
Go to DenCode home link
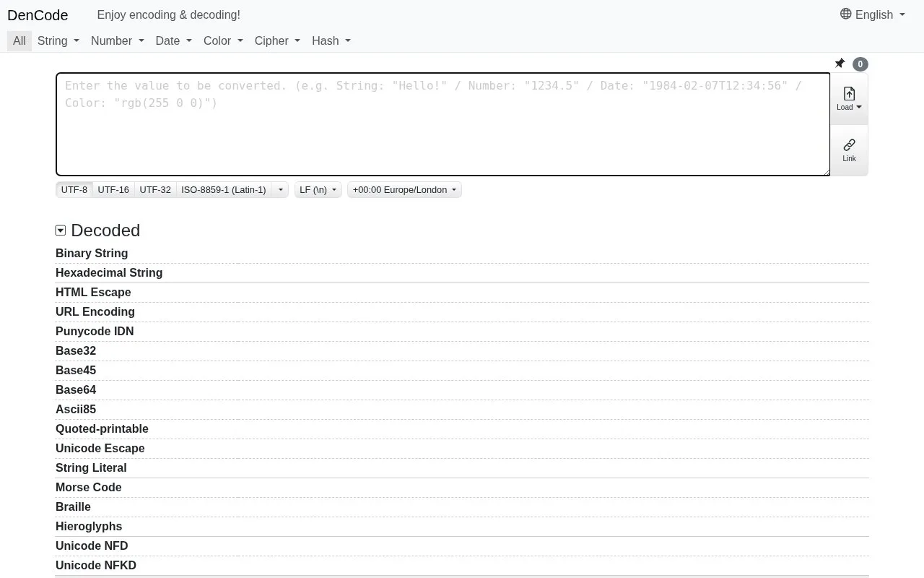38,15
